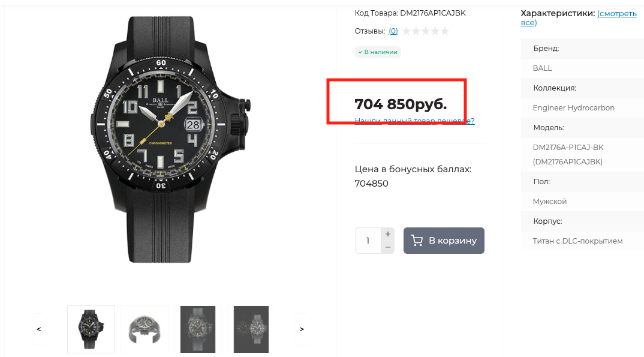Click the BALL brand value
Image resolution: width=644 pixels, height=357 pixels.
pyautogui.click(x=542, y=68)
